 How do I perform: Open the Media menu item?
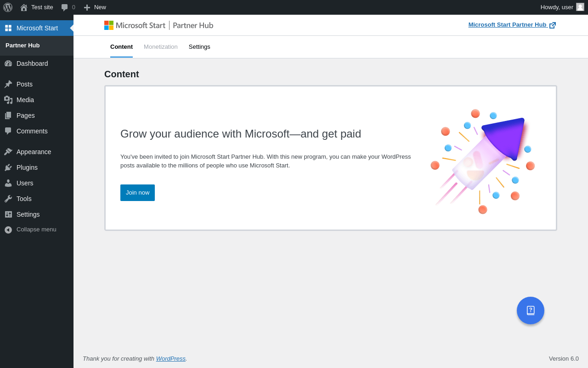37,100
